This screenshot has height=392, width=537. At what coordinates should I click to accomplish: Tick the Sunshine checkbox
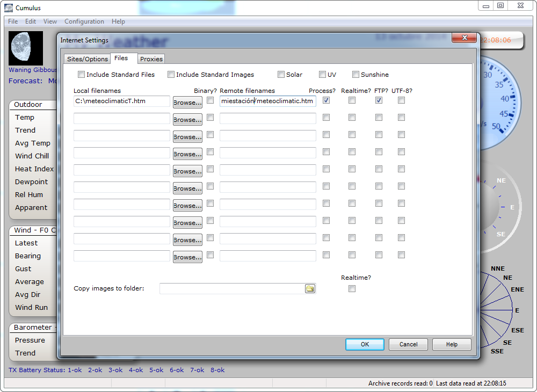point(355,75)
